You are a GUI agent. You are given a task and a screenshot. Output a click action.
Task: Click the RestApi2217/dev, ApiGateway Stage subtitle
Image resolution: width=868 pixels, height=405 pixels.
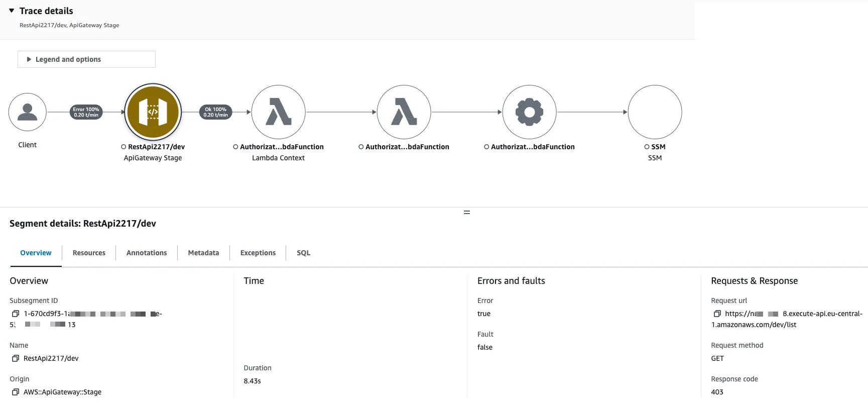pos(69,25)
